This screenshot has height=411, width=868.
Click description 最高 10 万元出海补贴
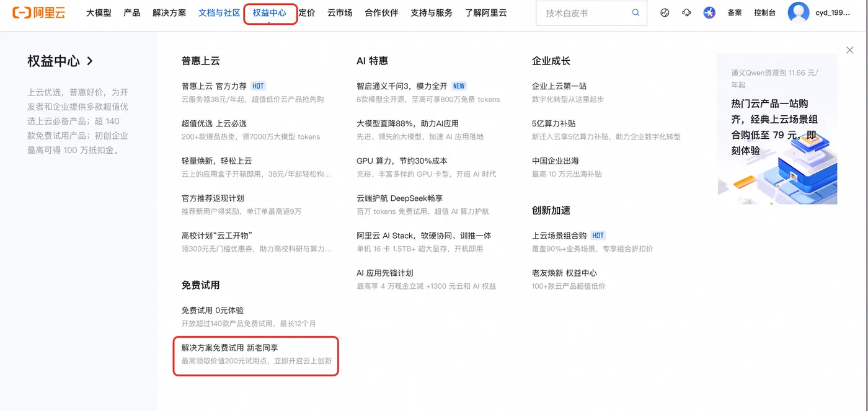[x=567, y=174]
